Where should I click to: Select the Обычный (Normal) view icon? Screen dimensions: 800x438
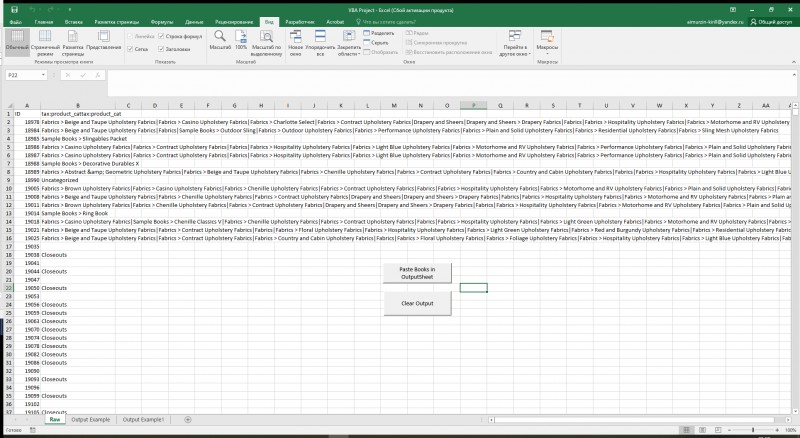click(17, 41)
